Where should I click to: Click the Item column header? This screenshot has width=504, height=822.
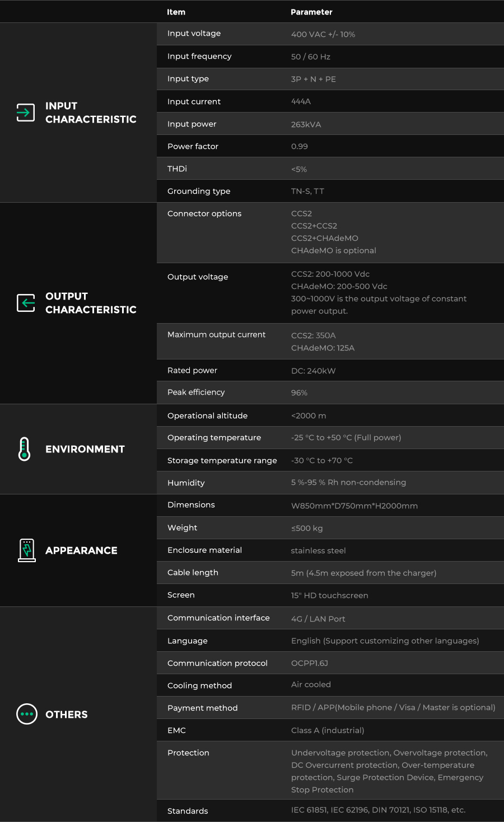(x=176, y=12)
